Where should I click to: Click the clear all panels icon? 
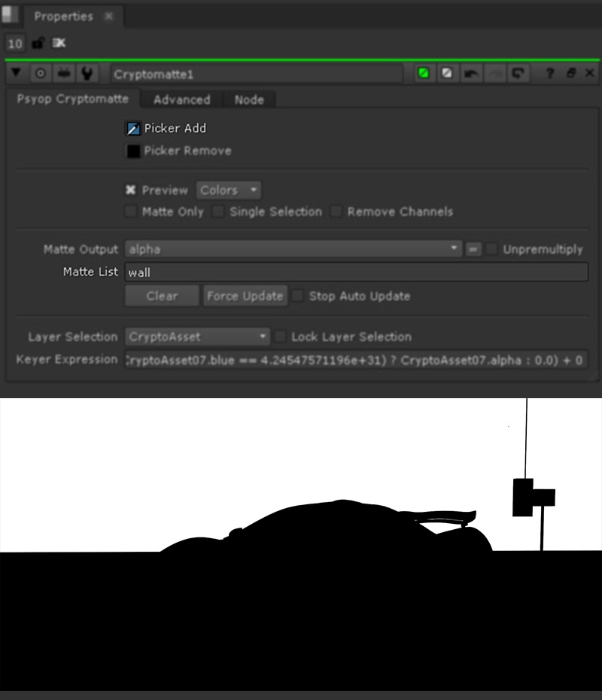[59, 44]
